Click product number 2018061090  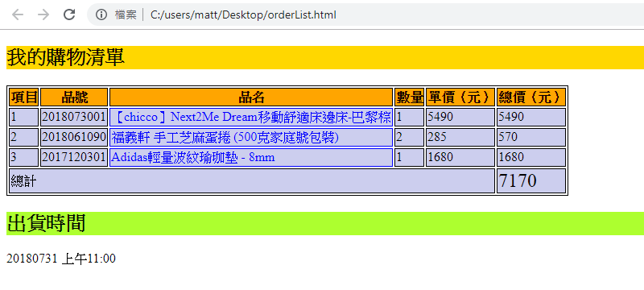pos(74,137)
